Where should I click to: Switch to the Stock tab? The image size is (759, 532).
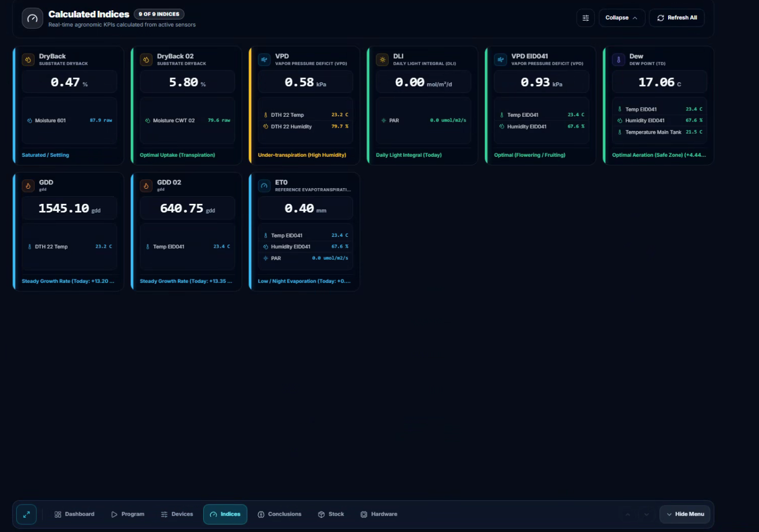pos(331,514)
